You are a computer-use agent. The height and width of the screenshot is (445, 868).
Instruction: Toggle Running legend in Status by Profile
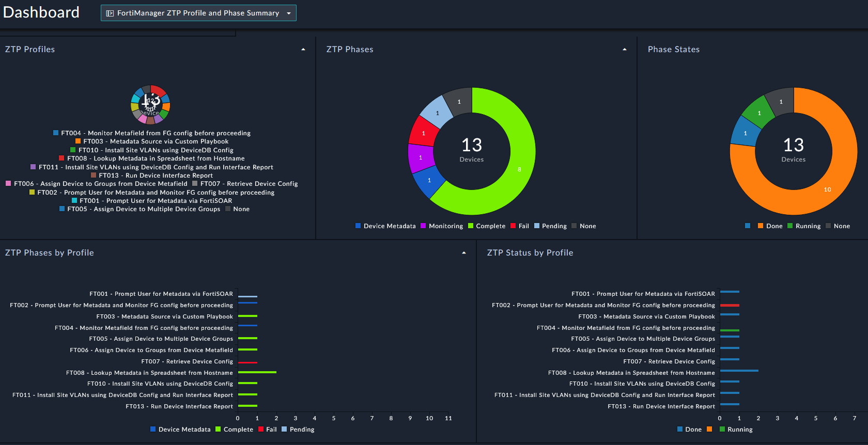pyautogui.click(x=736, y=430)
